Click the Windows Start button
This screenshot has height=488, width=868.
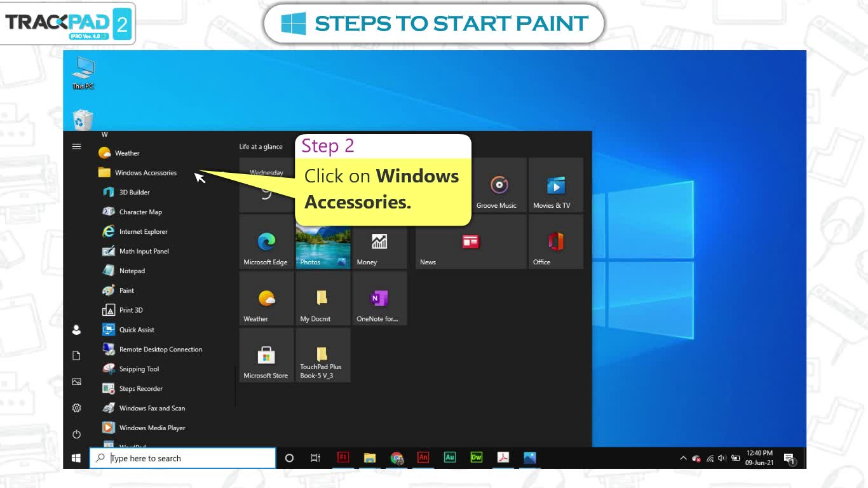point(76,458)
